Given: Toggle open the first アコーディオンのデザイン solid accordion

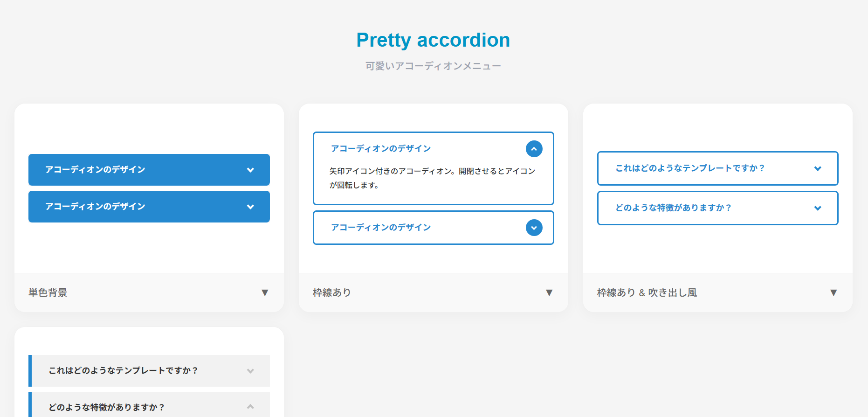Looking at the screenshot, I should 149,170.
